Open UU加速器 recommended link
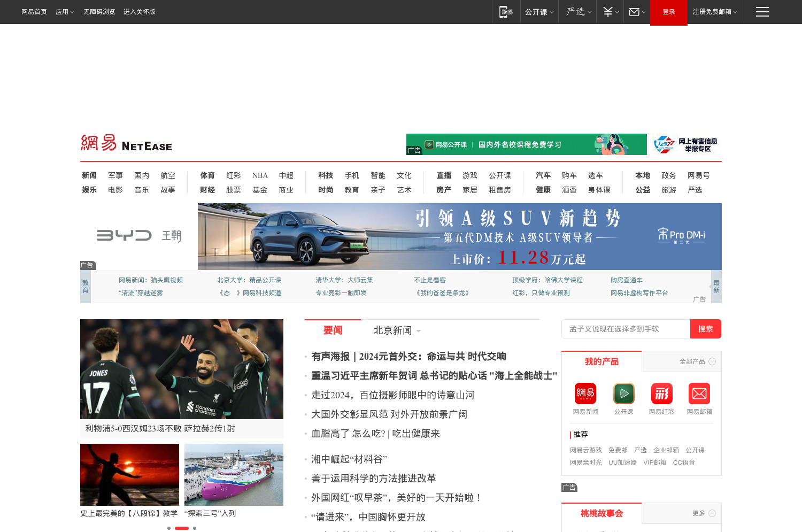This screenshot has width=802, height=532. [x=622, y=462]
